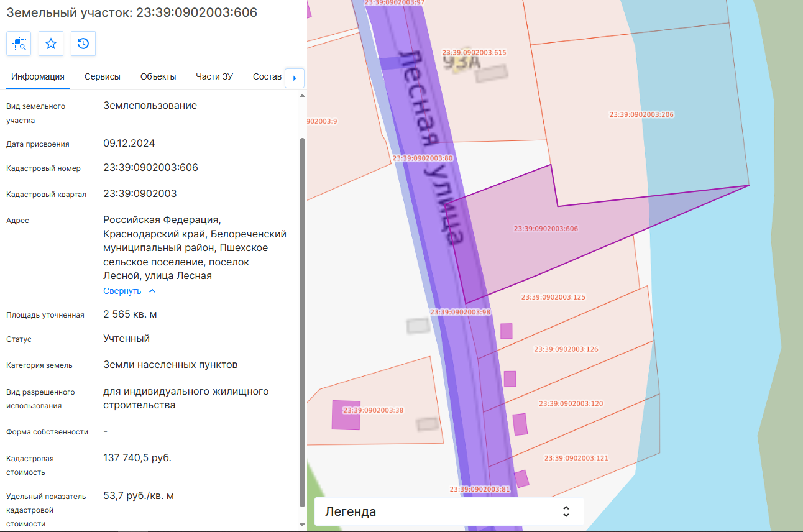Click the info panel vertical scrollbar
Viewport: 803px width, 532px height.
click(303, 322)
